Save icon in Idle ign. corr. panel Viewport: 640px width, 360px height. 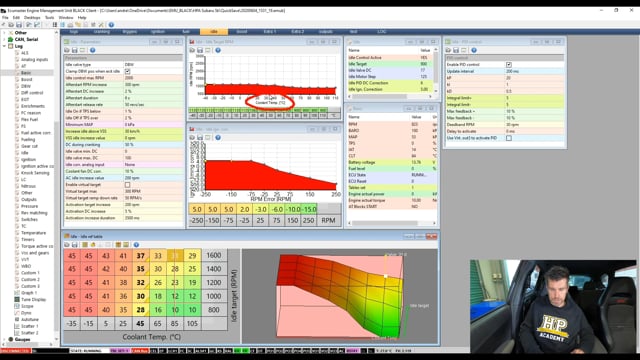[x=200, y=138]
